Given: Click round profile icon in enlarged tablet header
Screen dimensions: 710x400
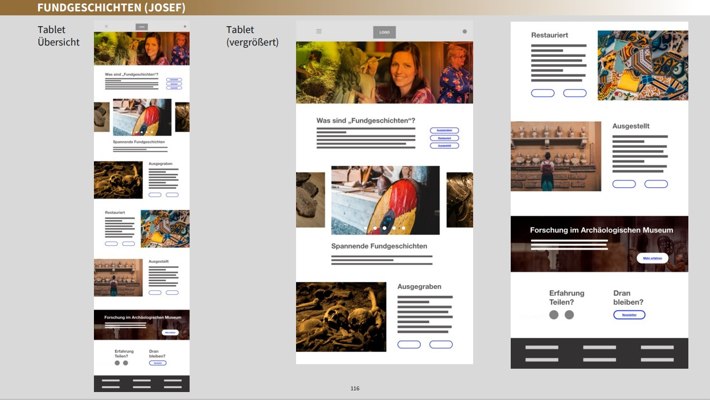Looking at the screenshot, I should [464, 32].
